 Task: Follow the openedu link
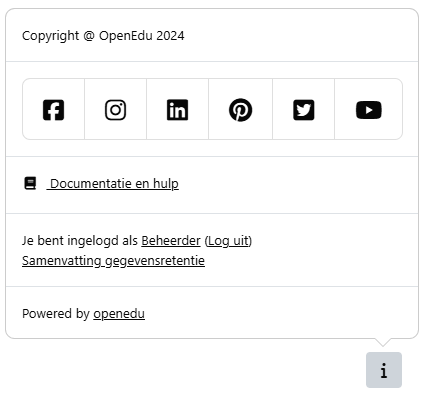119,314
